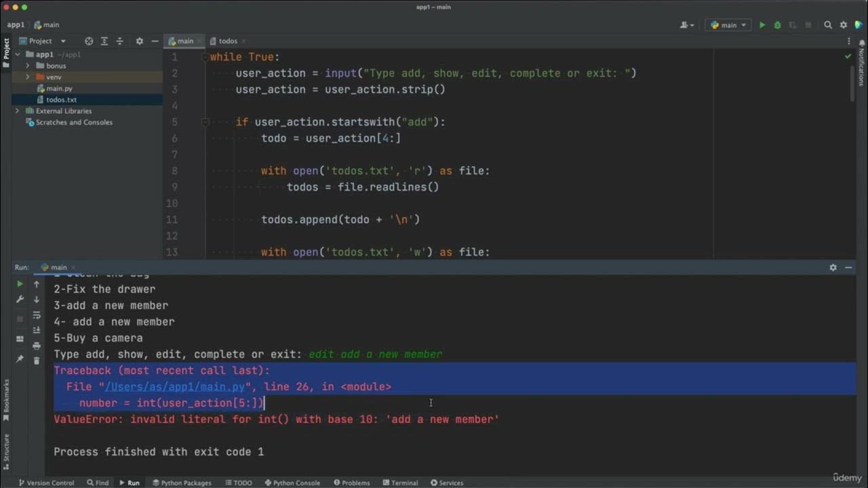868x488 pixels.
Task: Select opened file with crosshair icon
Action: (89, 41)
